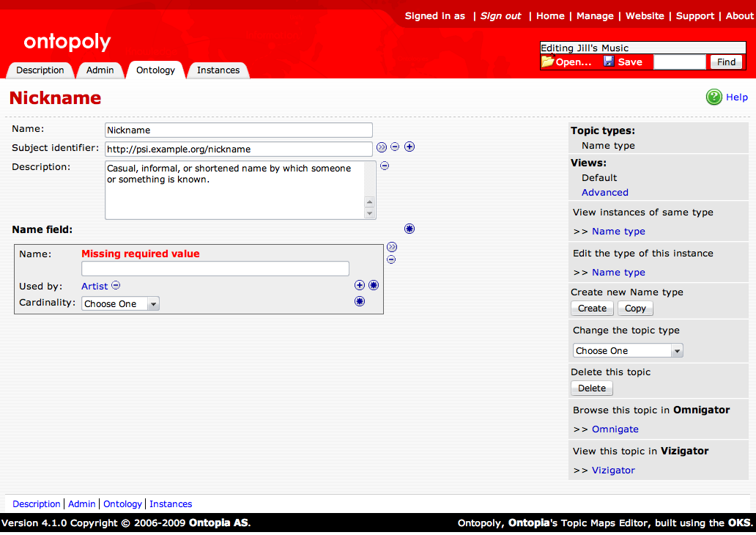Remove the Description using its minus icon
The width and height of the screenshot is (756, 535).
385,166
